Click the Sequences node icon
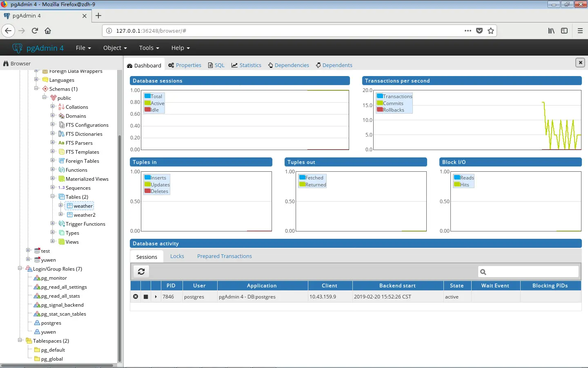This screenshot has height=368, width=588. pos(62,188)
